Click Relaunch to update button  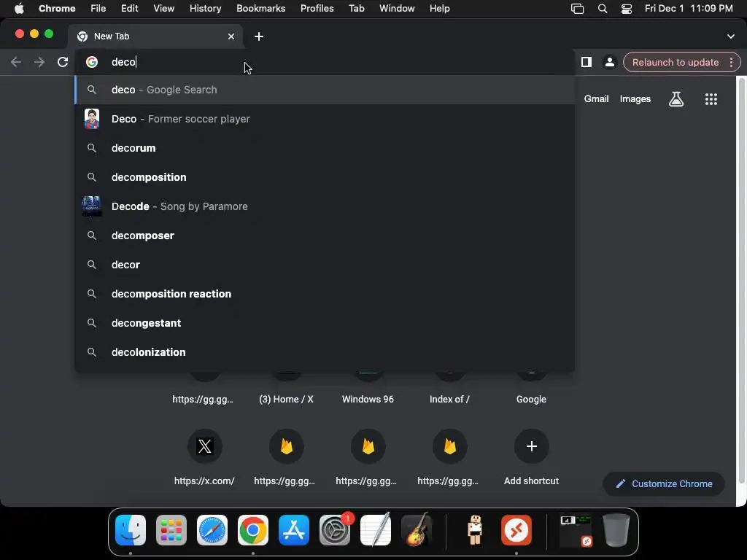(x=675, y=62)
